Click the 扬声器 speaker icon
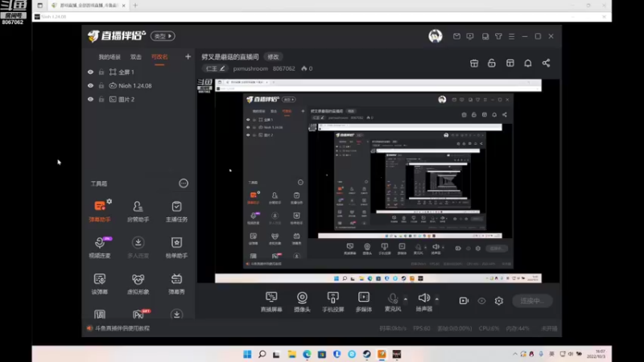This screenshot has height=362, width=644. [x=424, y=298]
